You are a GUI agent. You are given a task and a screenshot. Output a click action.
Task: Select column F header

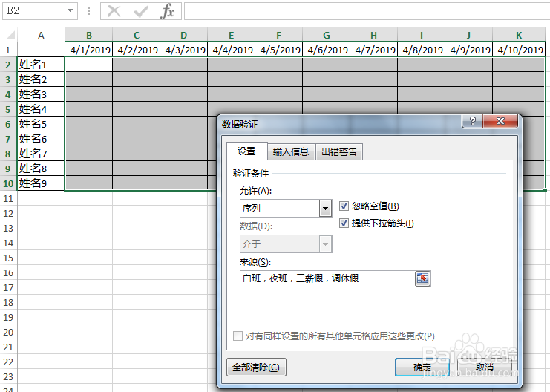pos(279,35)
